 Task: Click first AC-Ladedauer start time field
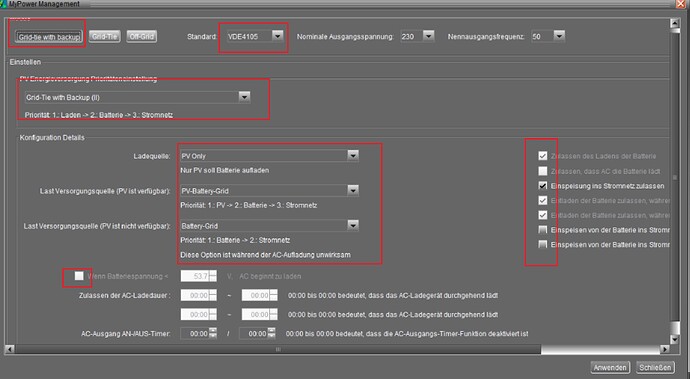tap(195, 295)
